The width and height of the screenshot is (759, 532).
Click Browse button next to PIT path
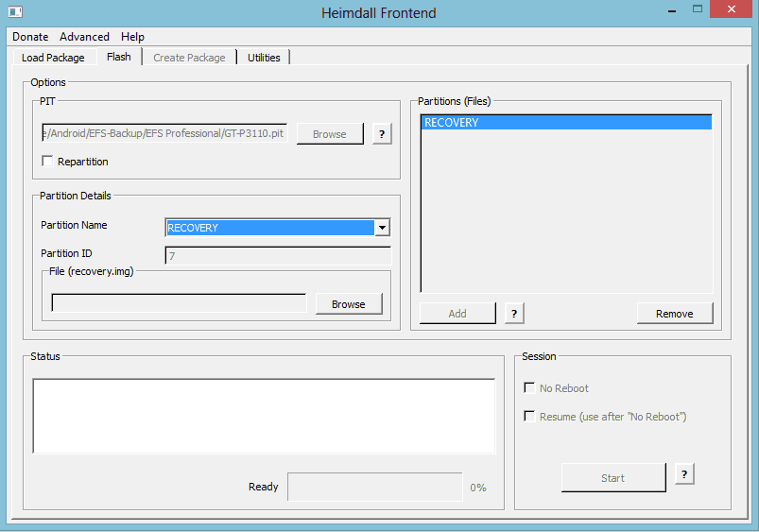pos(330,134)
